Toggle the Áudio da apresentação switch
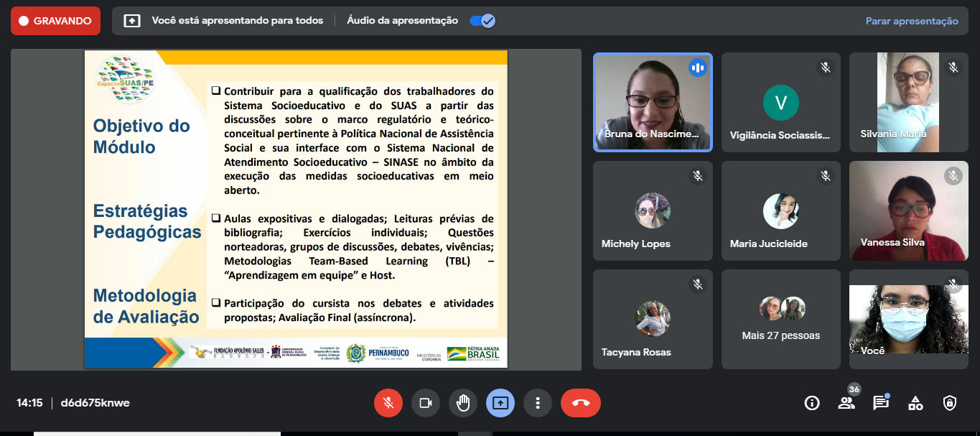The width and height of the screenshot is (980, 436). [x=482, y=21]
